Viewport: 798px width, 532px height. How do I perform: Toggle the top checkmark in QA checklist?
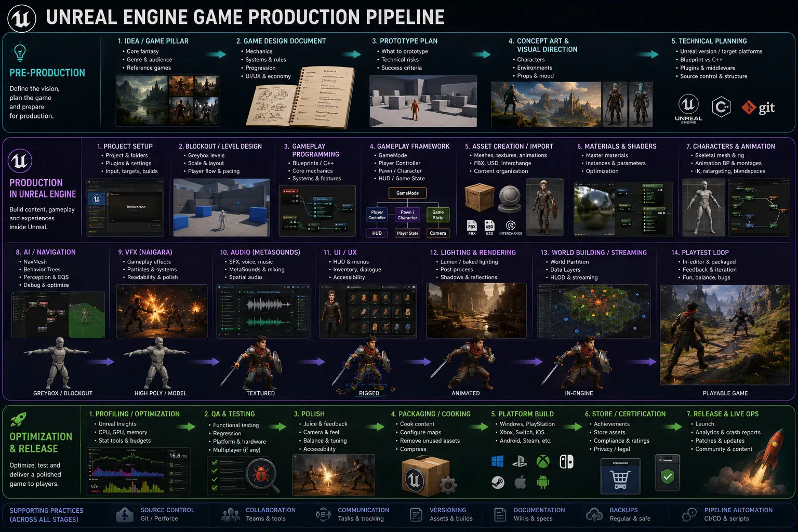coord(214,462)
